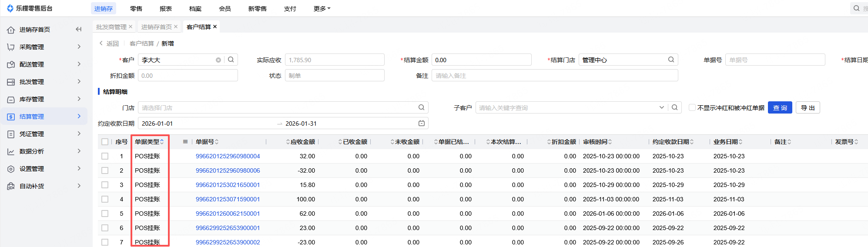
Task: Close the 进销存首页 tab
Action: [176, 27]
